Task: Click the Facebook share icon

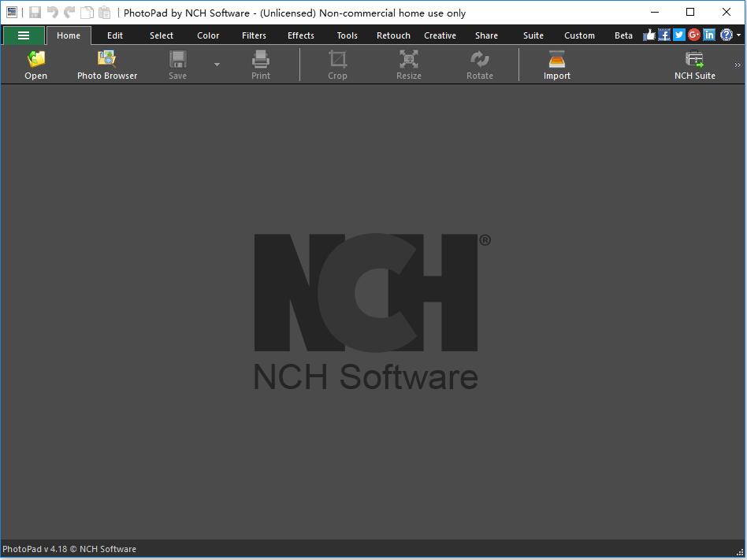Action: click(664, 35)
